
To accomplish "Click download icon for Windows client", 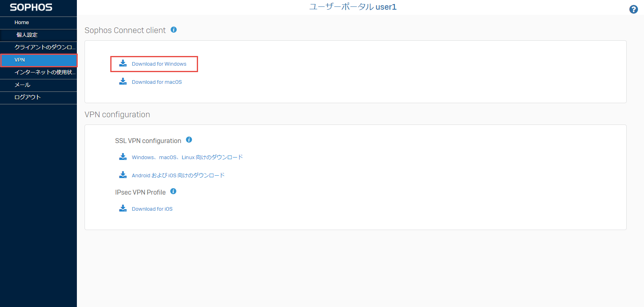I will click(x=123, y=64).
